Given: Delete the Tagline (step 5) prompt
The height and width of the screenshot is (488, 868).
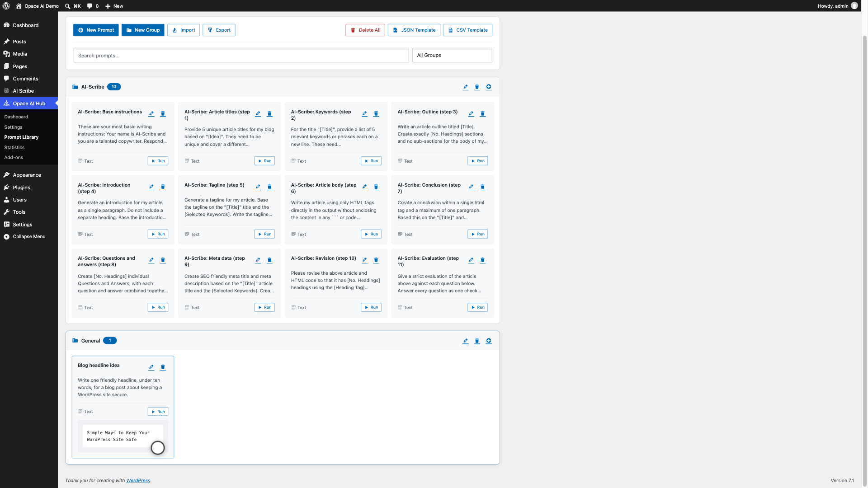Looking at the screenshot, I should [269, 187].
